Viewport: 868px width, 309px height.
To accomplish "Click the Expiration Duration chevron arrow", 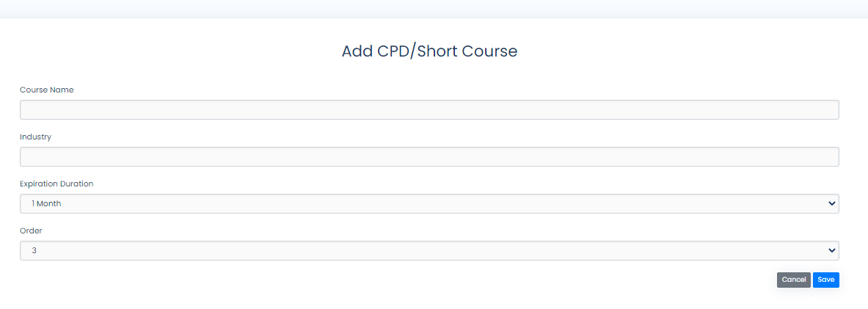I will coord(831,204).
